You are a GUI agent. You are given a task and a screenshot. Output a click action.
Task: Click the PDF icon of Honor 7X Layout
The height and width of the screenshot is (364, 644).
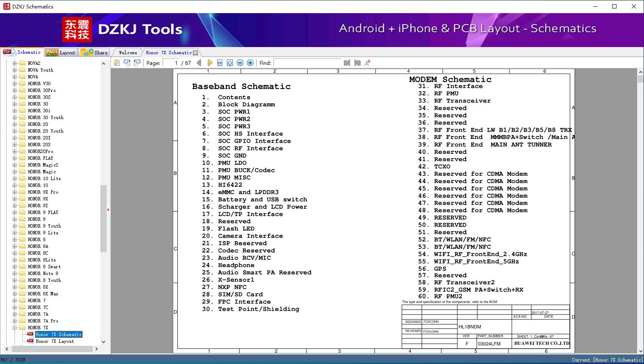[x=30, y=341]
